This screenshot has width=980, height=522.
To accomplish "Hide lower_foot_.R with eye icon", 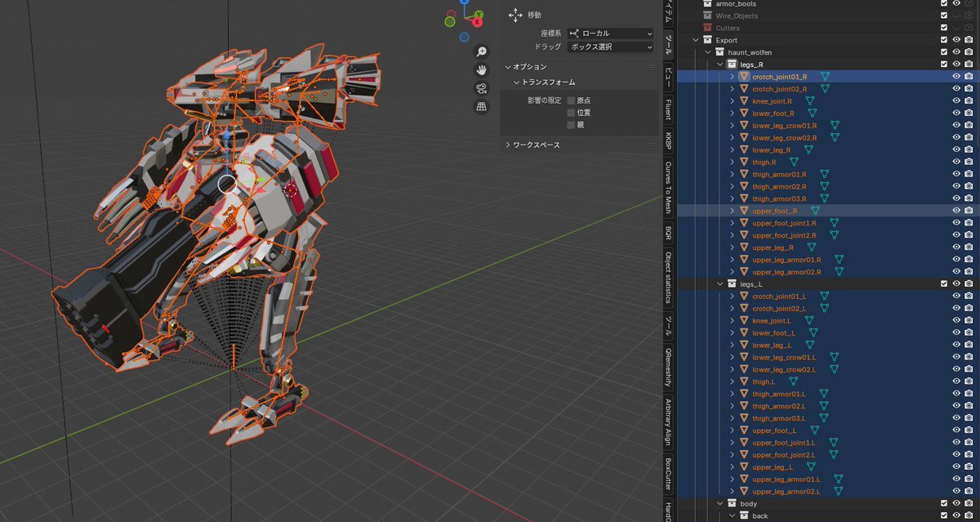I will 956,113.
